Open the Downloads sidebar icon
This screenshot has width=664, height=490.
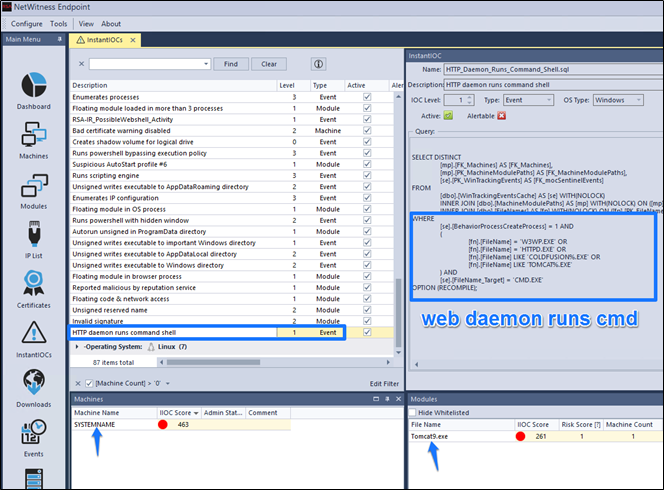pos(33,388)
